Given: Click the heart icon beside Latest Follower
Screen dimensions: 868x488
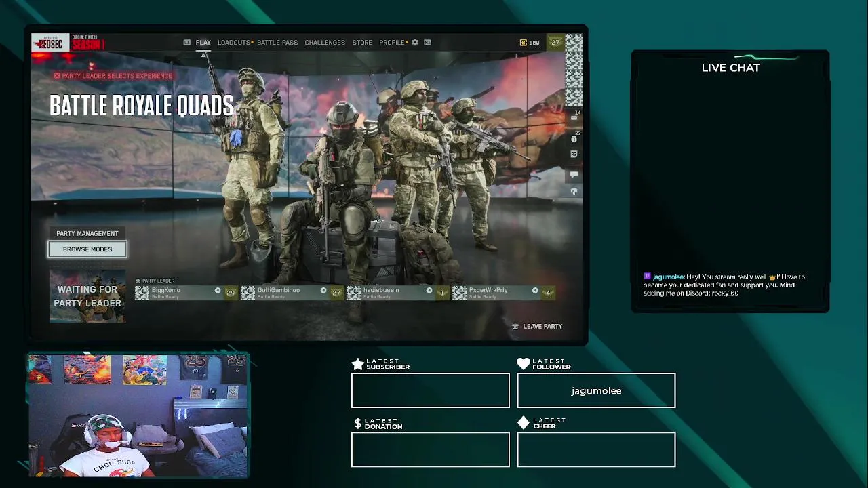Looking at the screenshot, I should point(524,364).
